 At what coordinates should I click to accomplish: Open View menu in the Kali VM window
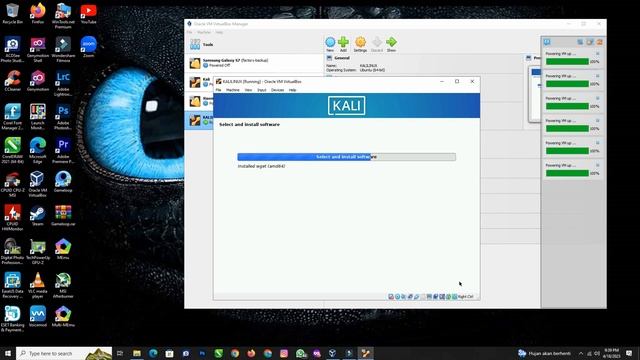click(x=248, y=90)
